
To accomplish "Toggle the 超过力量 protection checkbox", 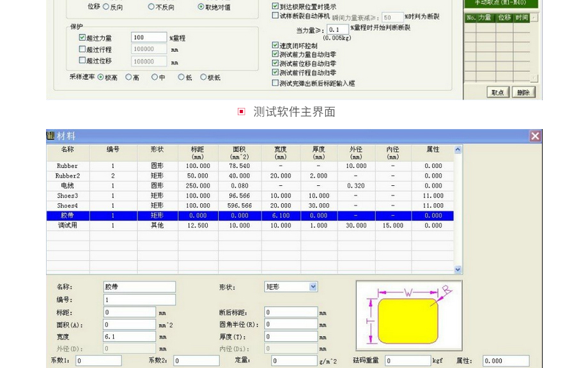I will pos(82,38).
